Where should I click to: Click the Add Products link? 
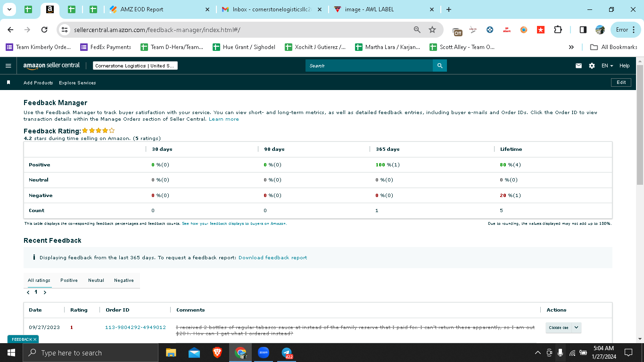click(38, 83)
